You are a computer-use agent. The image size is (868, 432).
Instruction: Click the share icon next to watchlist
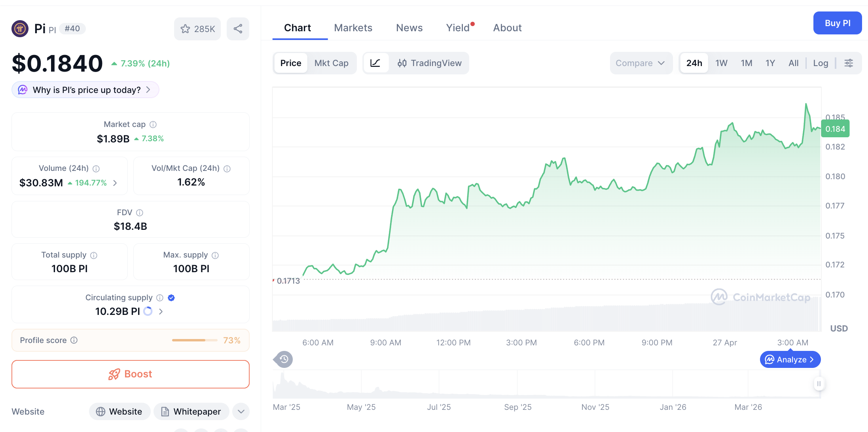[238, 28]
